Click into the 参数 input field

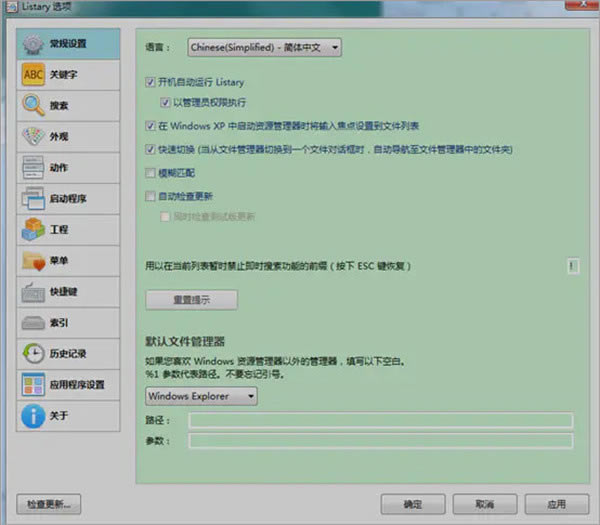pyautogui.click(x=381, y=441)
